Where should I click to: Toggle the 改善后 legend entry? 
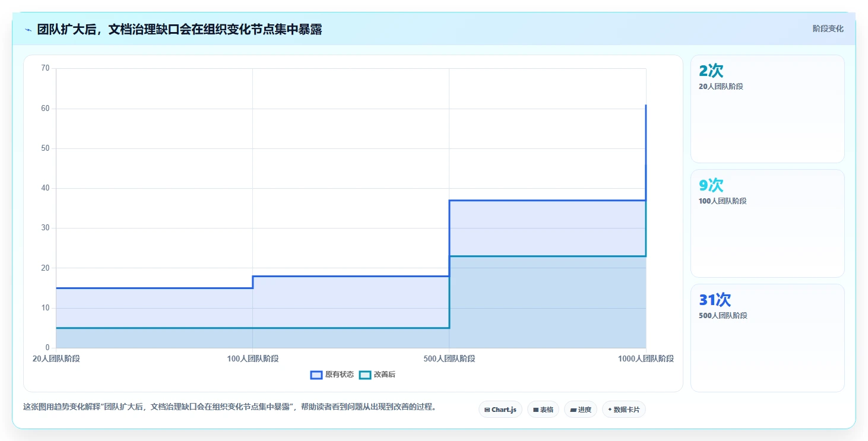point(378,375)
